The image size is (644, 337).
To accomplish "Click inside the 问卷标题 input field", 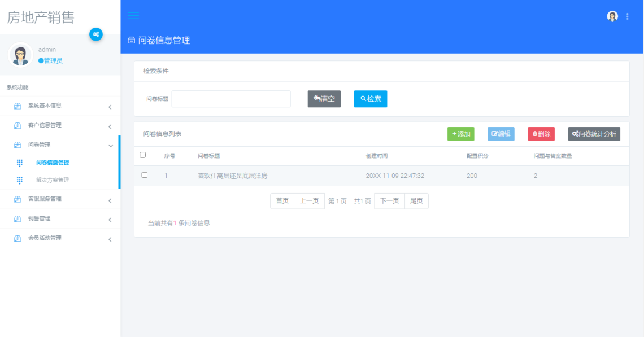I will tap(230, 99).
